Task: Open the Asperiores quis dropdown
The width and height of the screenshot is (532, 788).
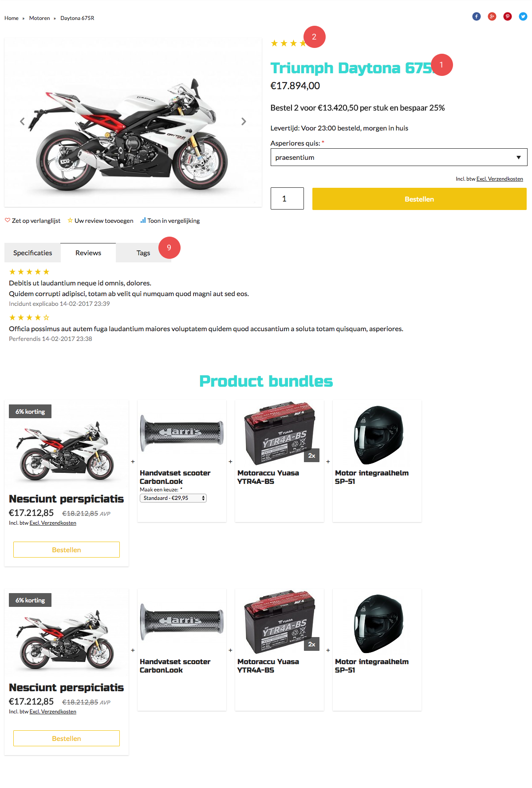Action: (399, 157)
